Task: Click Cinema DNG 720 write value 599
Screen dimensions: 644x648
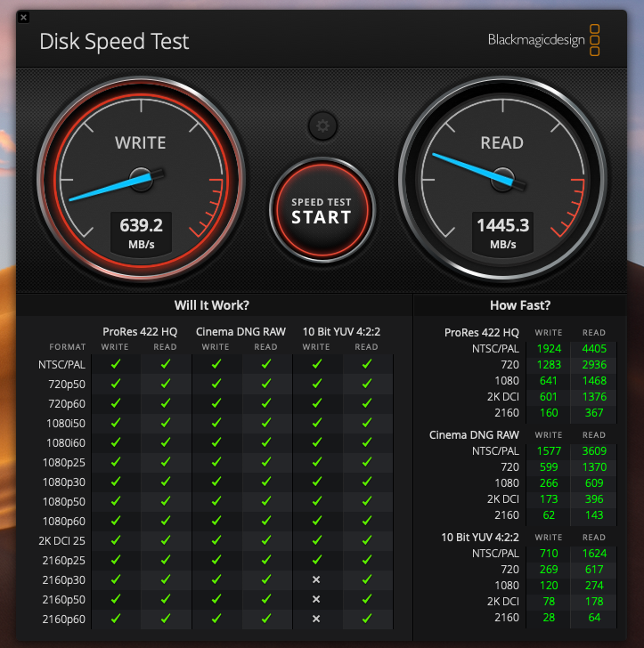Action: (549, 467)
